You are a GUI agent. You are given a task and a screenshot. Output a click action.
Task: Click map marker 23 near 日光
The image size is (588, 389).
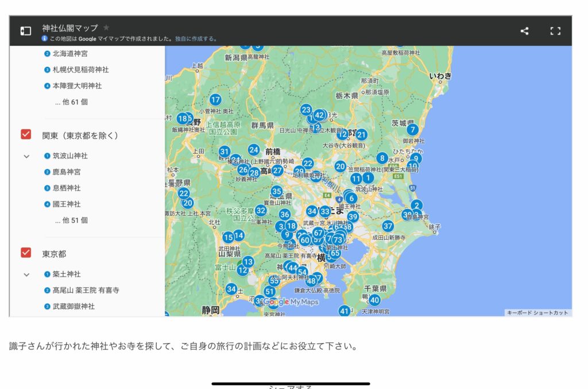(x=306, y=110)
